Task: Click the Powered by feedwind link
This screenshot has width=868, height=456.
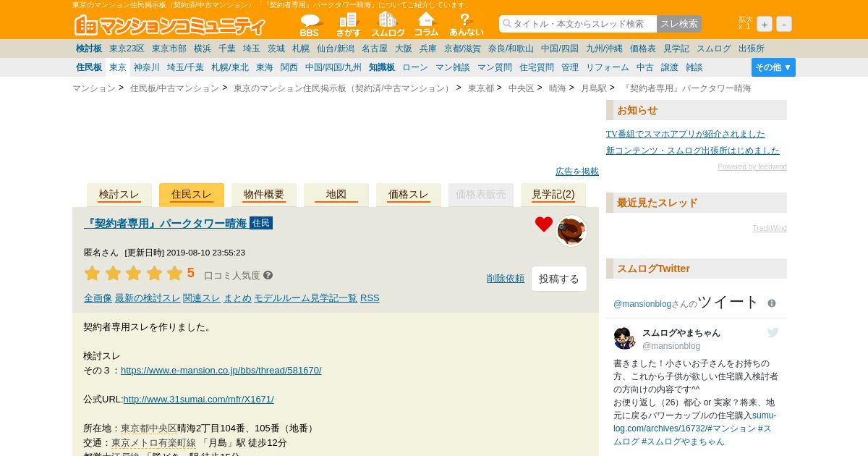Action: point(752,167)
